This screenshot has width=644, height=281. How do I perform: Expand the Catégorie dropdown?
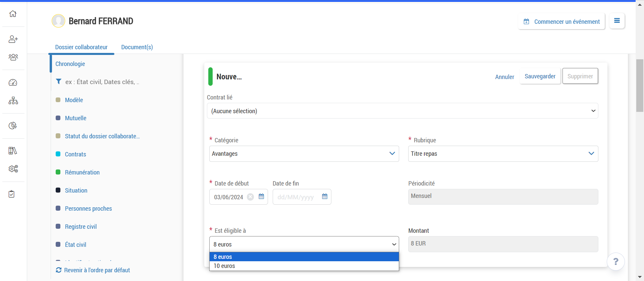tap(304, 154)
